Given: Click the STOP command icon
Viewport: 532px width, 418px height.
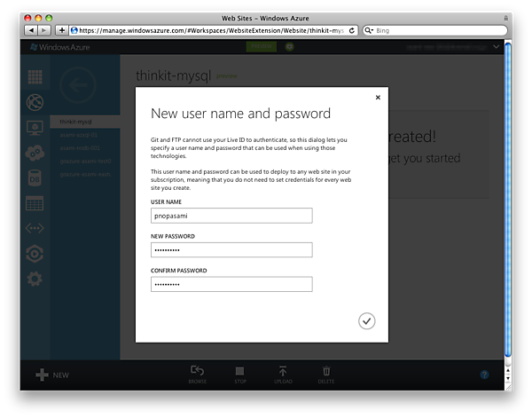Looking at the screenshot, I should [240, 375].
